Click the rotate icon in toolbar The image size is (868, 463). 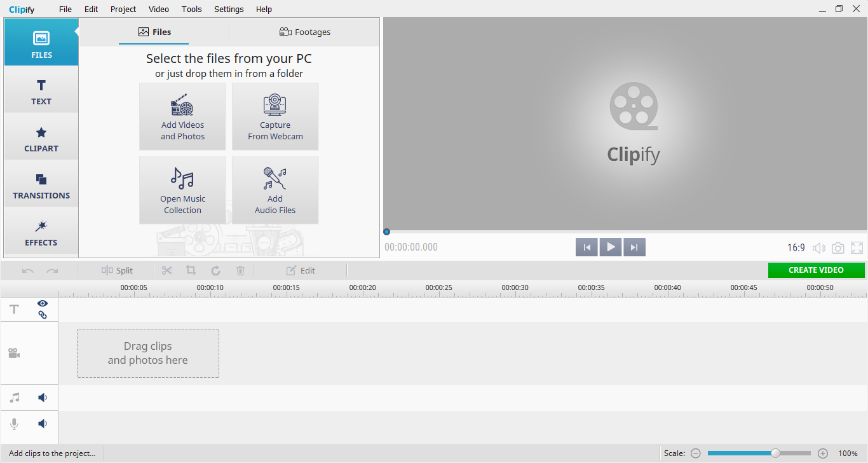coord(215,270)
